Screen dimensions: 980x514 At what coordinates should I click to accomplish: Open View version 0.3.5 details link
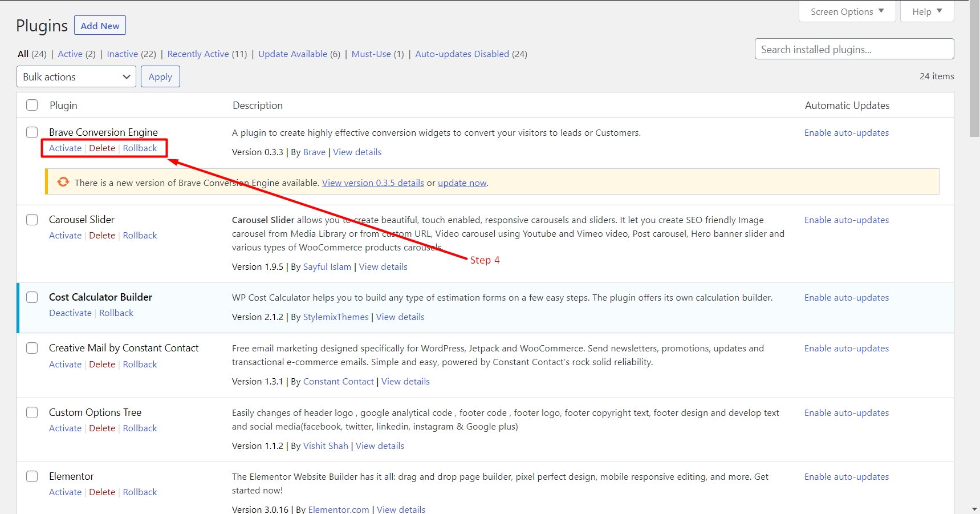click(373, 183)
